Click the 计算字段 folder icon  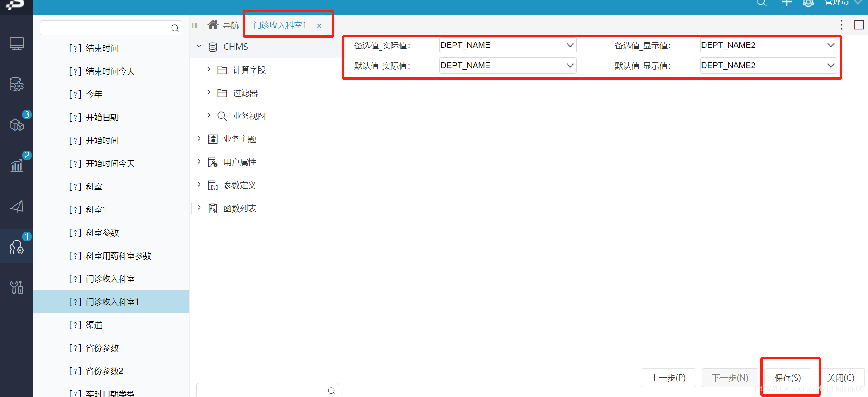[222, 70]
